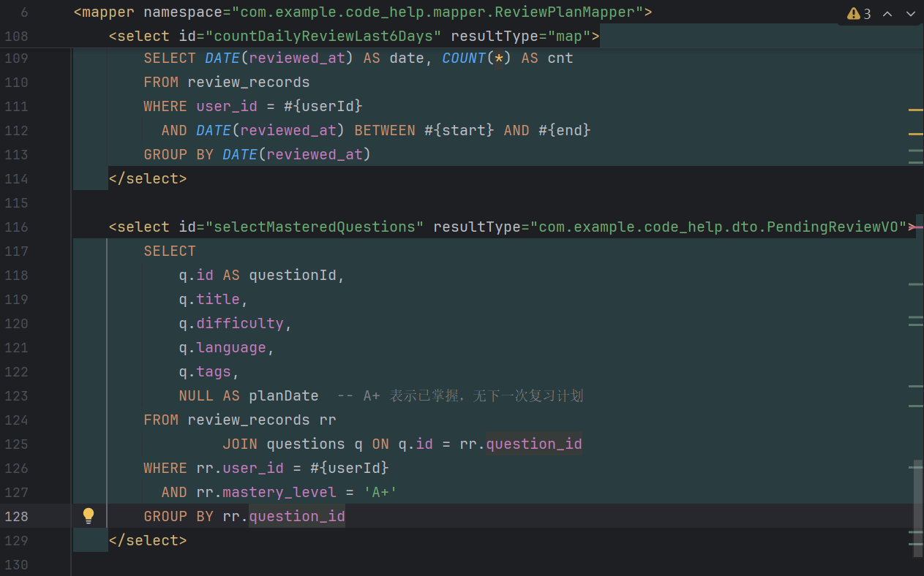Click "question_id" on line 125
Image resolution: width=924 pixels, height=576 pixels.
coord(534,444)
